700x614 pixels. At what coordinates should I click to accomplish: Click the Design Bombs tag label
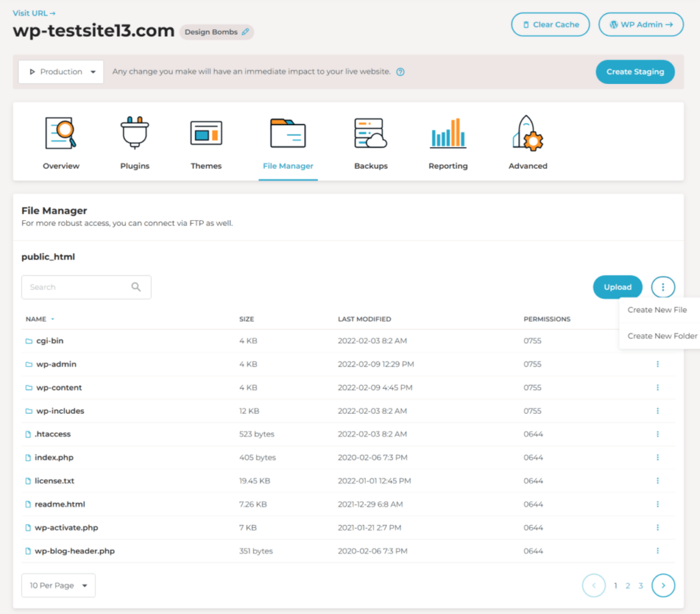point(211,32)
